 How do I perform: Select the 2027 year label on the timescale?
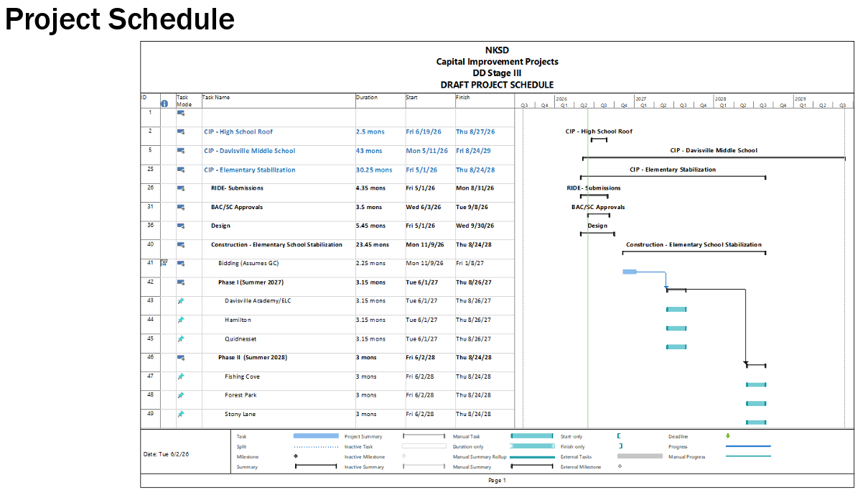(x=641, y=99)
